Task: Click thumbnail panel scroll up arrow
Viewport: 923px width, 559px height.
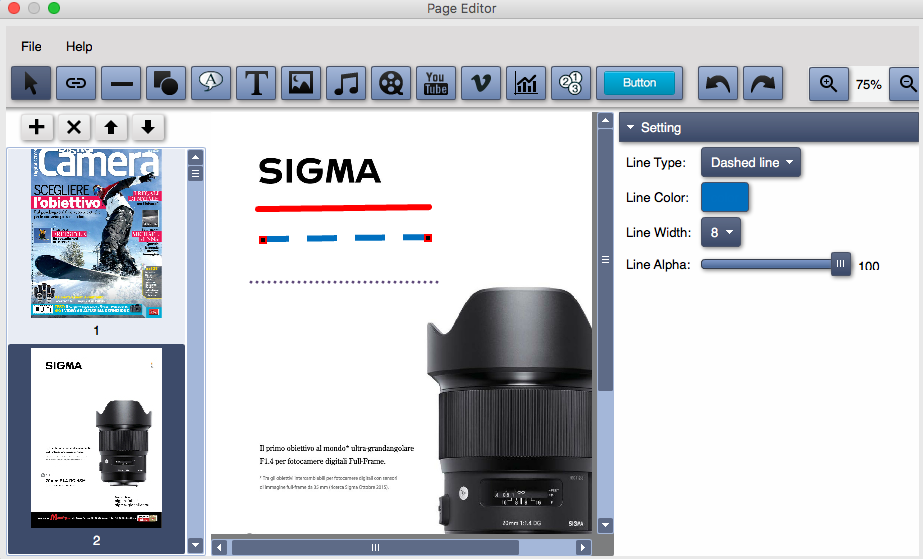Action: (195, 157)
